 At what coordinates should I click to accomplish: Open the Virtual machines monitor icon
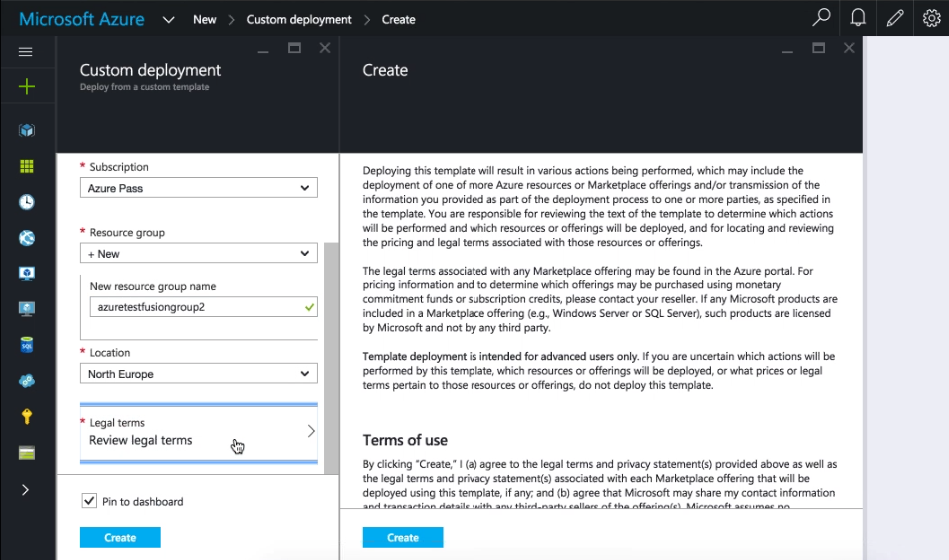(x=27, y=309)
